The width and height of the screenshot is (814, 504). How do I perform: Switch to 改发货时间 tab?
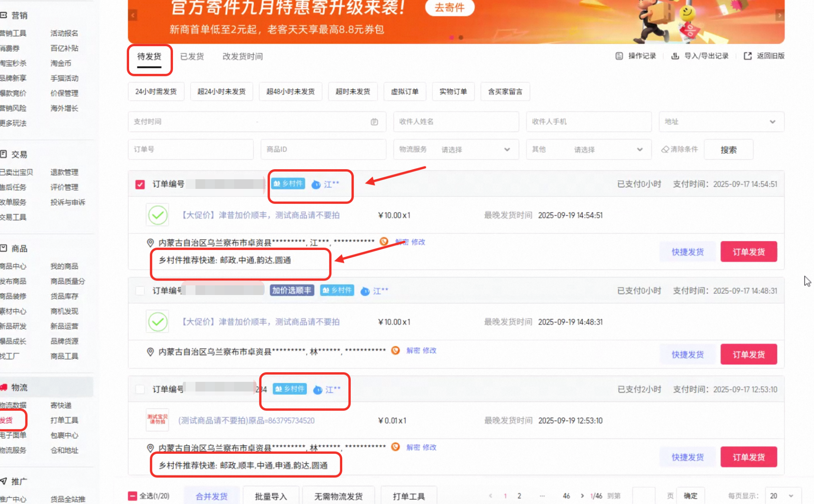point(243,56)
